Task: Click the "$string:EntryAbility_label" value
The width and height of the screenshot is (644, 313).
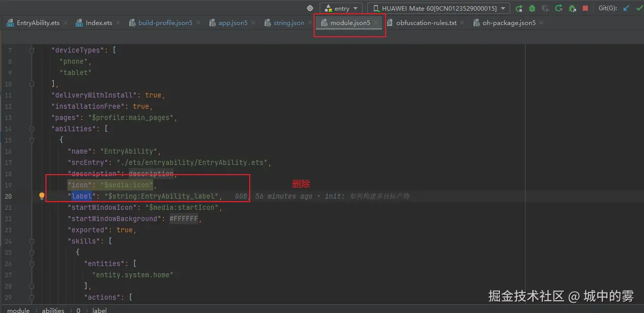Action: (161, 196)
